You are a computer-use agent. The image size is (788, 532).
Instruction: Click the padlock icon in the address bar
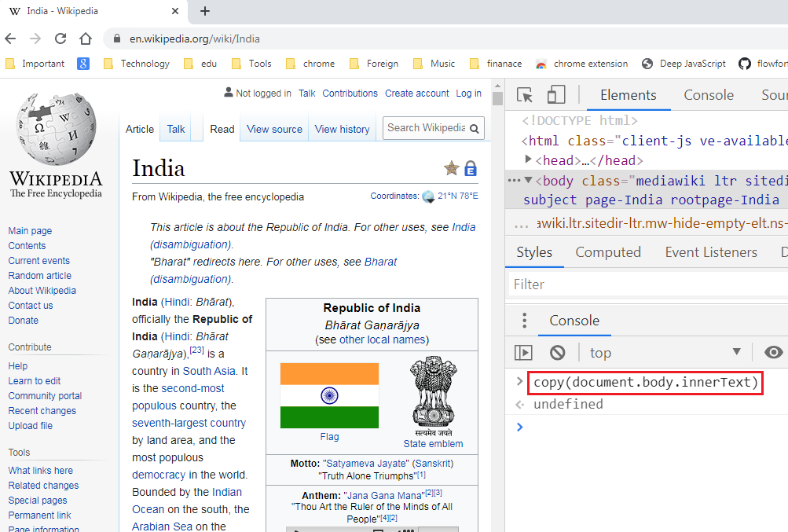(x=115, y=38)
